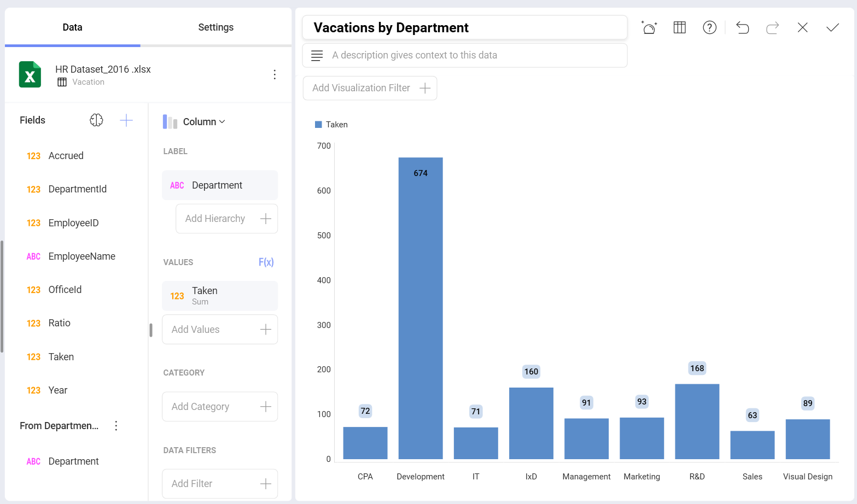The image size is (857, 504).
Task: Click the Excel file icon
Action: 30,74
